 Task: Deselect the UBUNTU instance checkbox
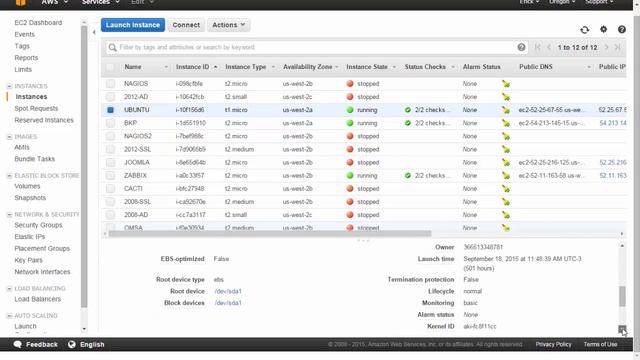point(110,110)
